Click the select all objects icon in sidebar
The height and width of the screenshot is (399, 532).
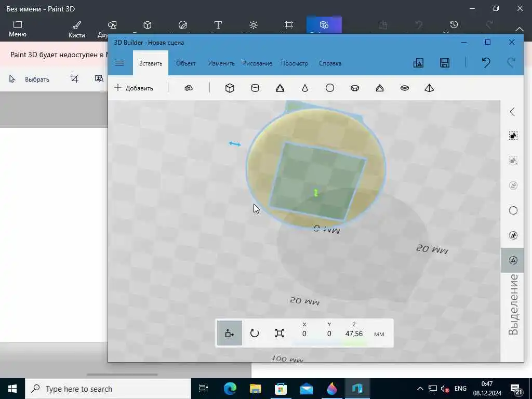513,136
